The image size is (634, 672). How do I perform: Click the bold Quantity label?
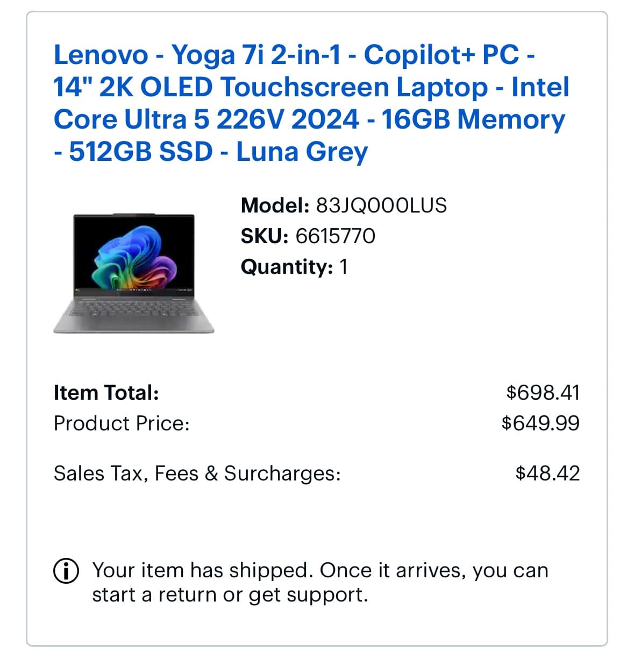287,267
